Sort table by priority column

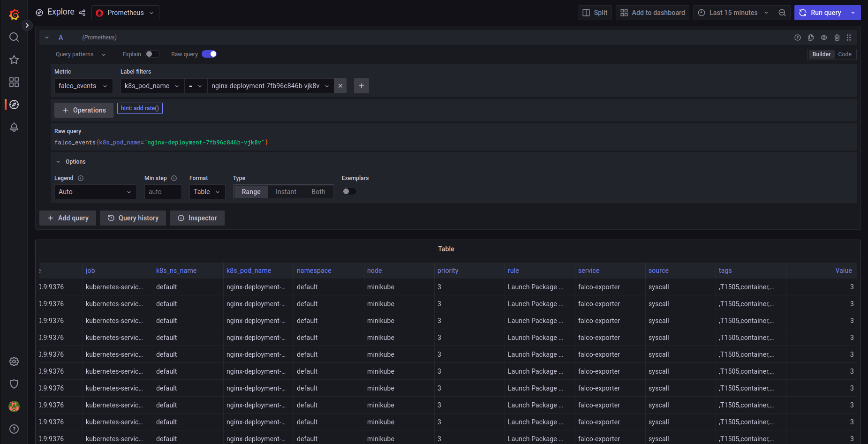click(448, 271)
